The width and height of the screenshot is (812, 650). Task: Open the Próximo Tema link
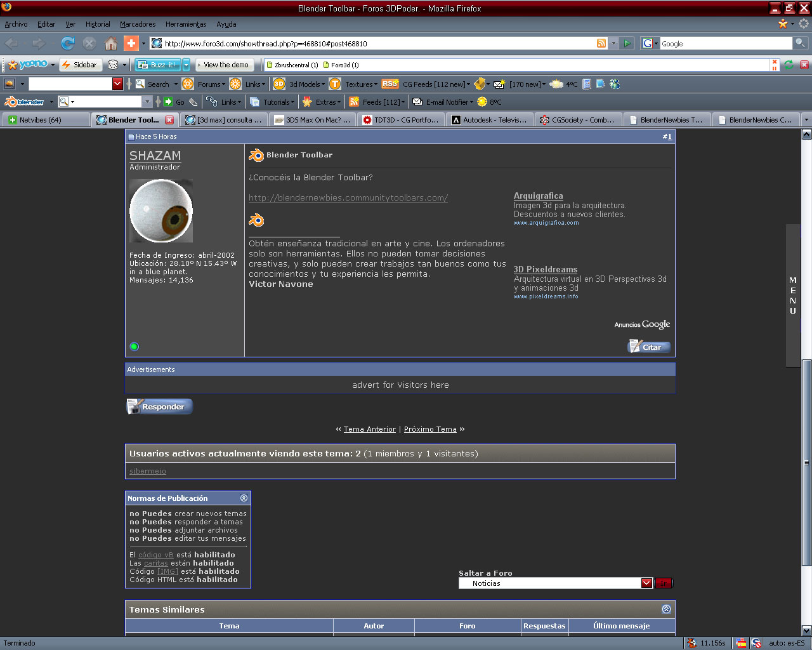tap(430, 429)
